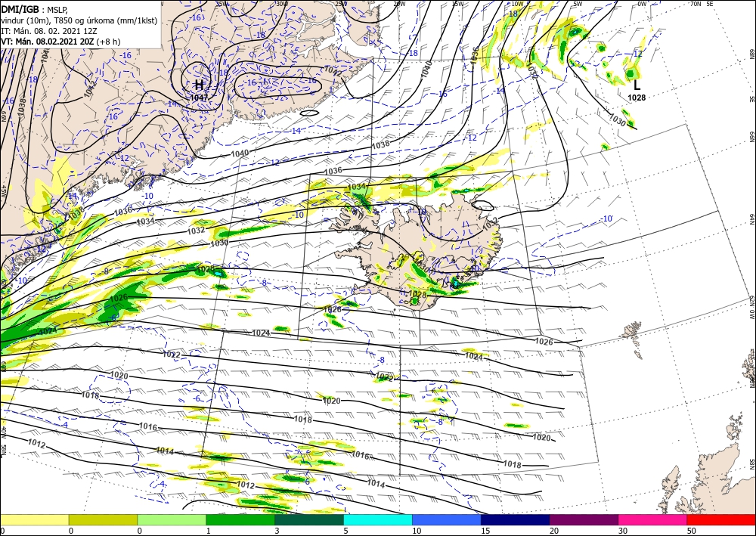This screenshot has width=756, height=536.
Task: Click the DMI/IGB : MSLP title
Action: tap(34, 9)
